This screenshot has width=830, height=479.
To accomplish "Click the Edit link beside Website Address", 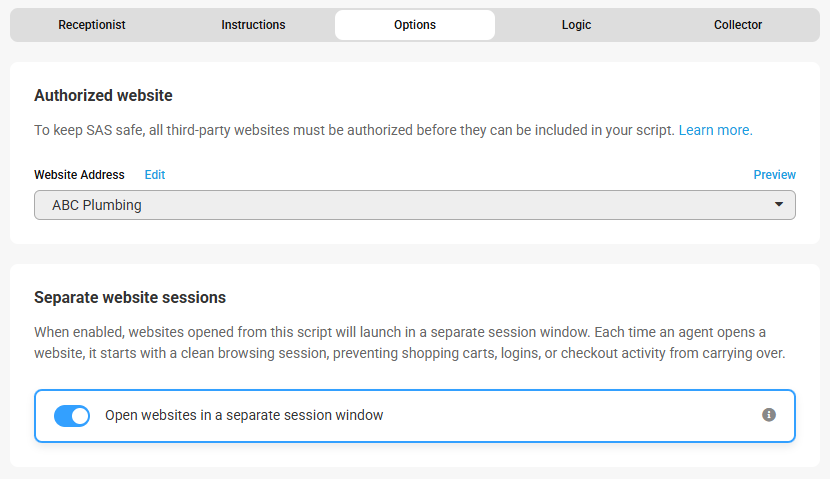I will [x=155, y=175].
